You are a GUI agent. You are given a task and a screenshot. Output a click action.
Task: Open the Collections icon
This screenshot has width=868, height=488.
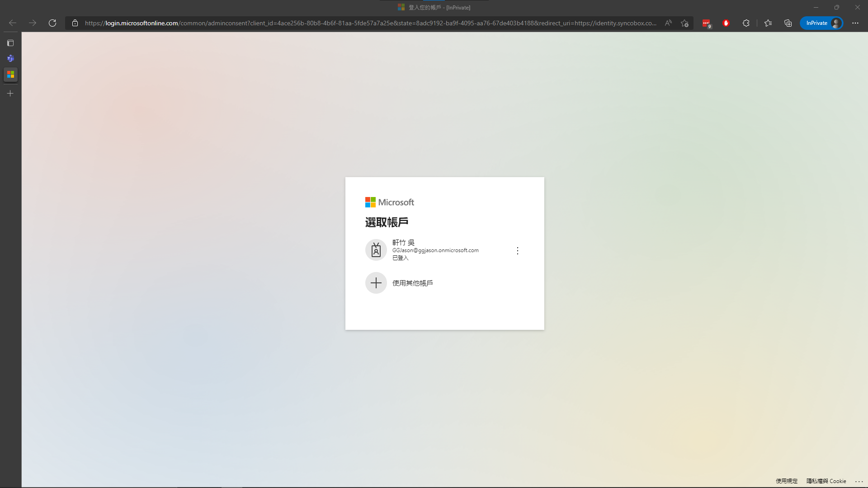pos(788,23)
